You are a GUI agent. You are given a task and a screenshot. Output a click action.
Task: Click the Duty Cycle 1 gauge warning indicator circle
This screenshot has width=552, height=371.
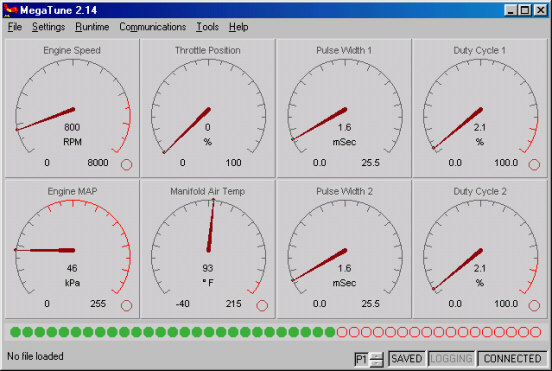click(x=534, y=164)
